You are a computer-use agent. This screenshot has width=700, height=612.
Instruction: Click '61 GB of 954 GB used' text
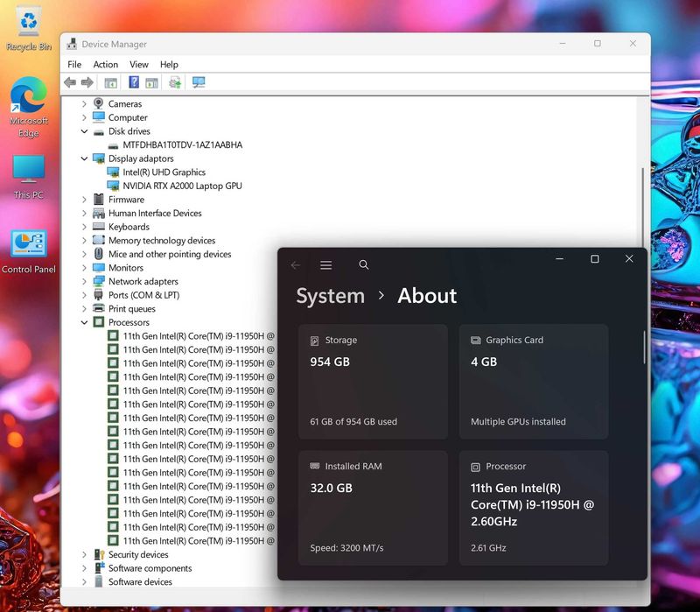(353, 422)
